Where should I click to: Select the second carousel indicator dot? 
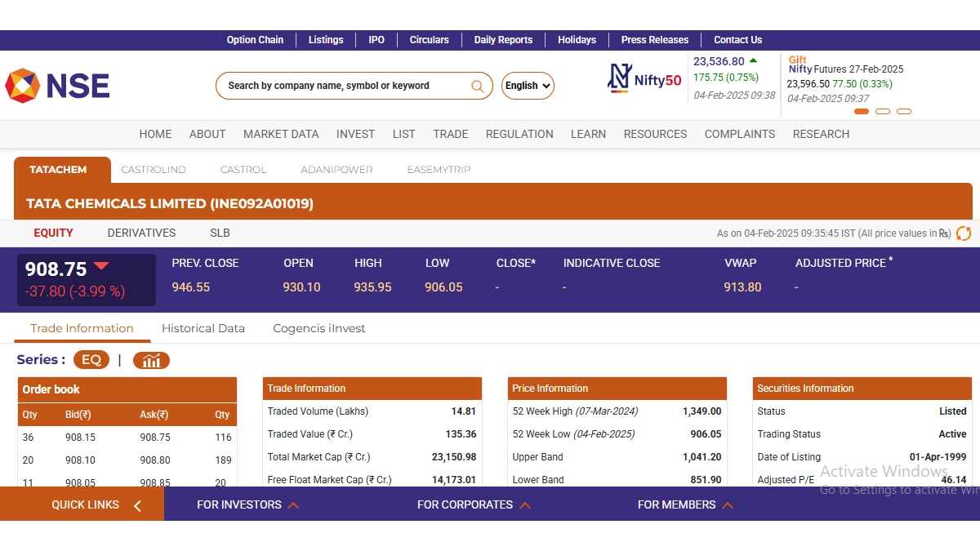883,111
